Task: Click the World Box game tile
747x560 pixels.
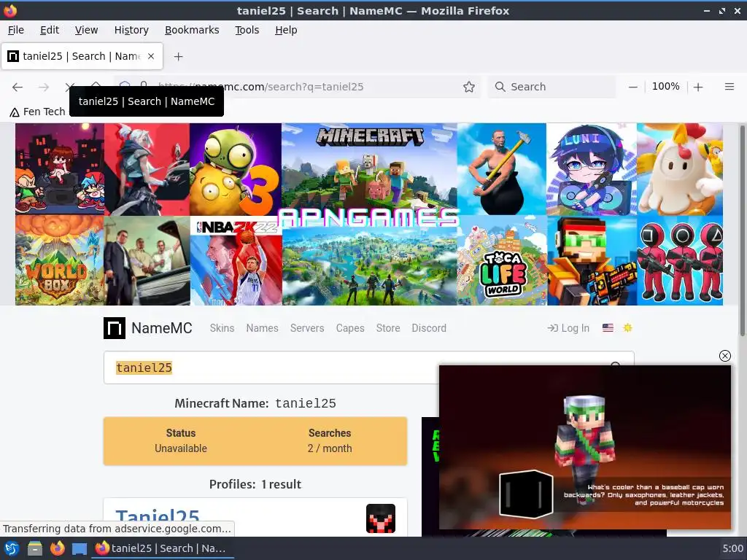Action: pos(60,260)
